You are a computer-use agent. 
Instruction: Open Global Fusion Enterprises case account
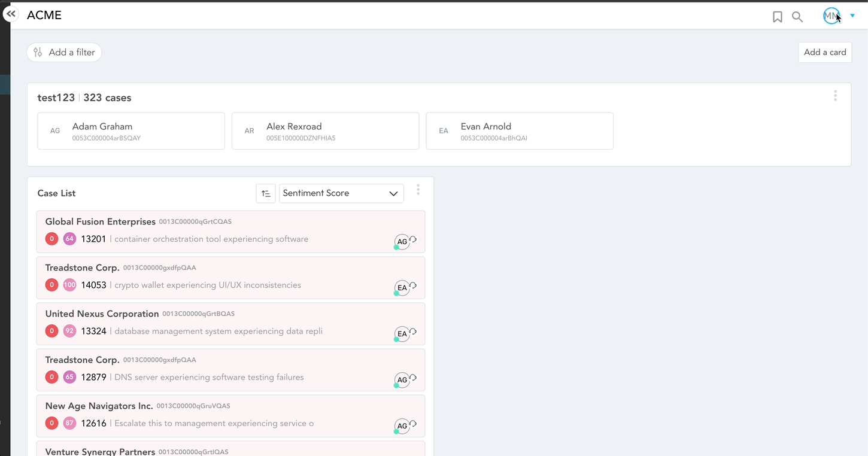pos(101,221)
